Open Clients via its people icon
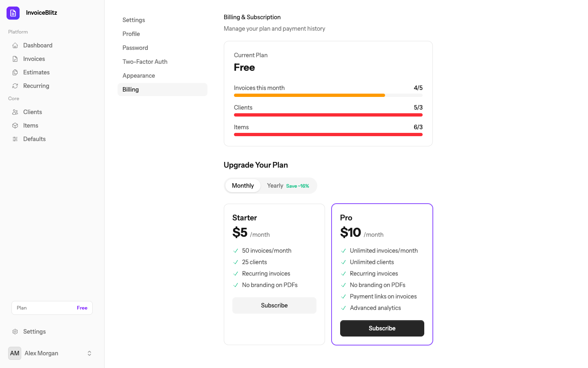The width and height of the screenshot is (588, 368). coord(15,112)
